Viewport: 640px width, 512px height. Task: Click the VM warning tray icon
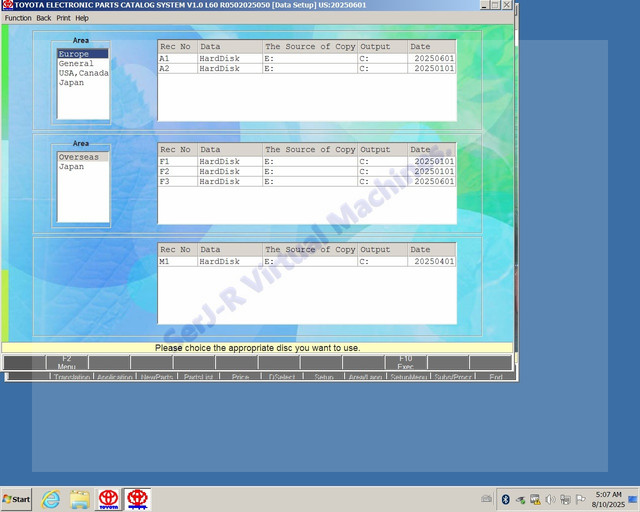pos(535,499)
